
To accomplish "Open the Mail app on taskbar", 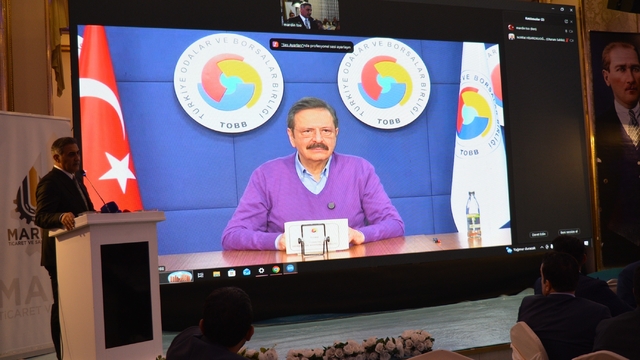I will pos(247,271).
